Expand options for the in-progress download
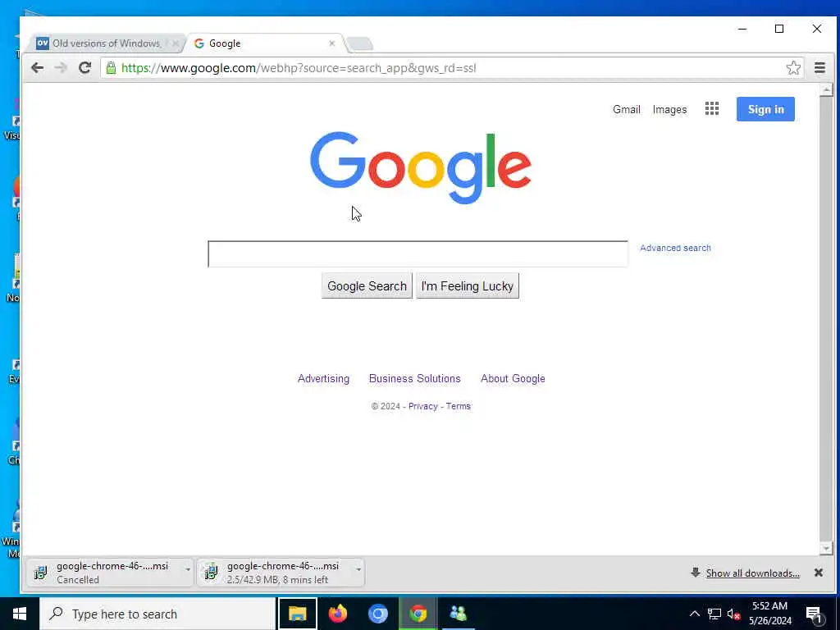This screenshot has height=630, width=840. point(358,569)
